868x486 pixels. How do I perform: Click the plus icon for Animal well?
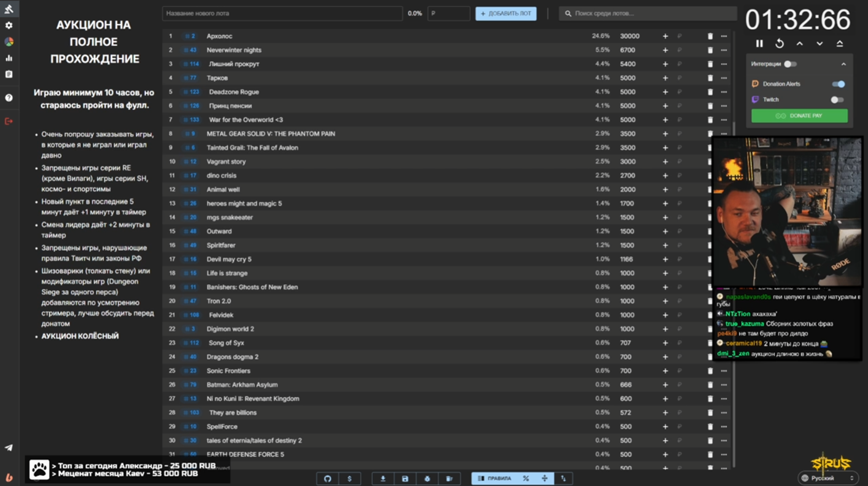click(x=665, y=189)
